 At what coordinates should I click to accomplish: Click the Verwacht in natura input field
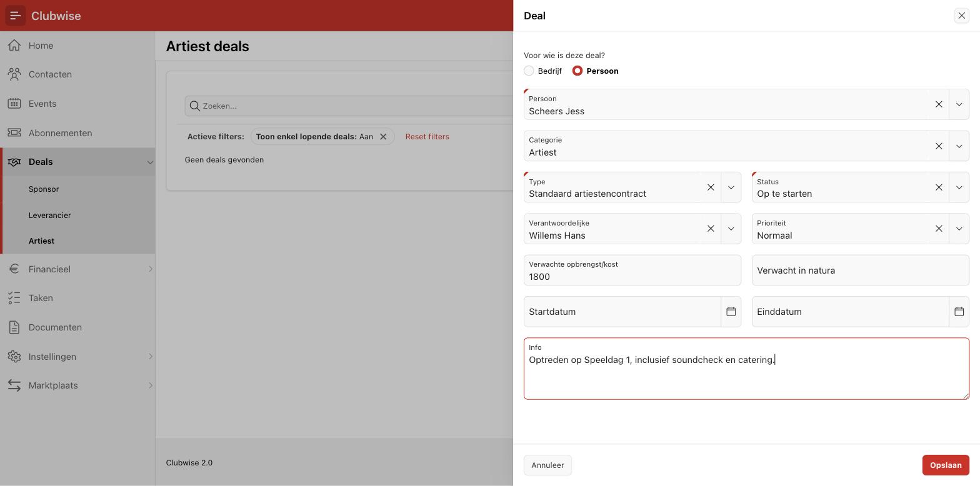[x=860, y=270]
